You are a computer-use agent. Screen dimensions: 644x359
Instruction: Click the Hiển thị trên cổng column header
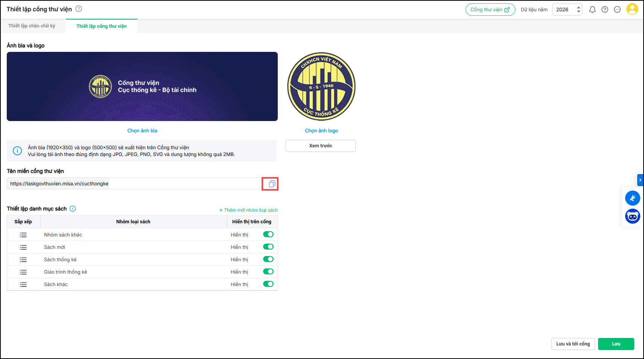coord(252,222)
